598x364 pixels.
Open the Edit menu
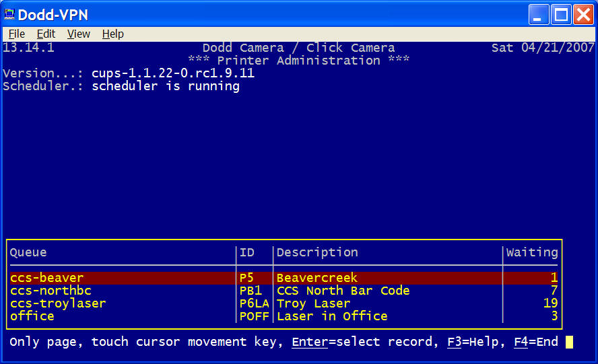point(46,34)
